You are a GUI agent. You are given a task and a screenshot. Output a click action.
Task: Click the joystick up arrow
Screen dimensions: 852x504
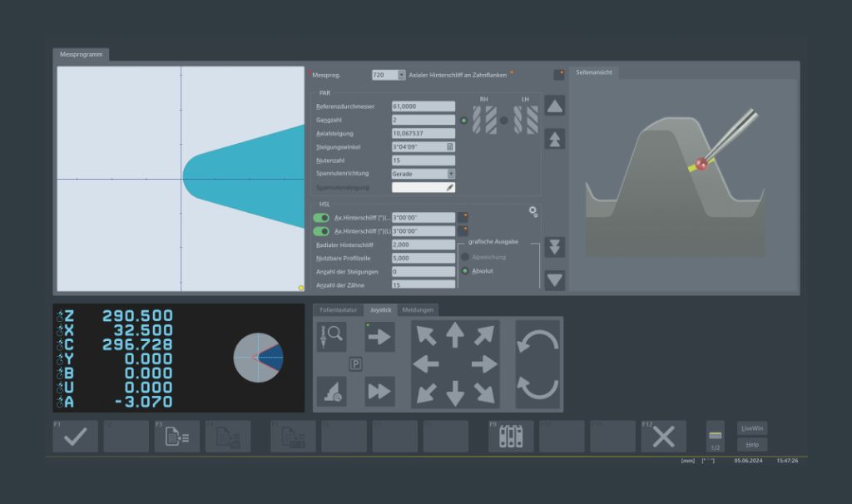click(x=454, y=335)
